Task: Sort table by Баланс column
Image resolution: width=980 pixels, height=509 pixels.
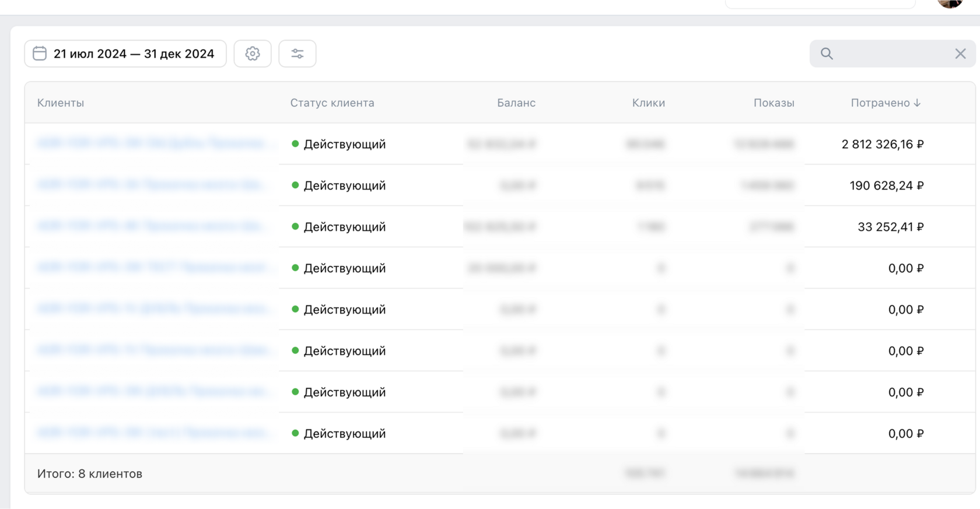Action: (516, 103)
